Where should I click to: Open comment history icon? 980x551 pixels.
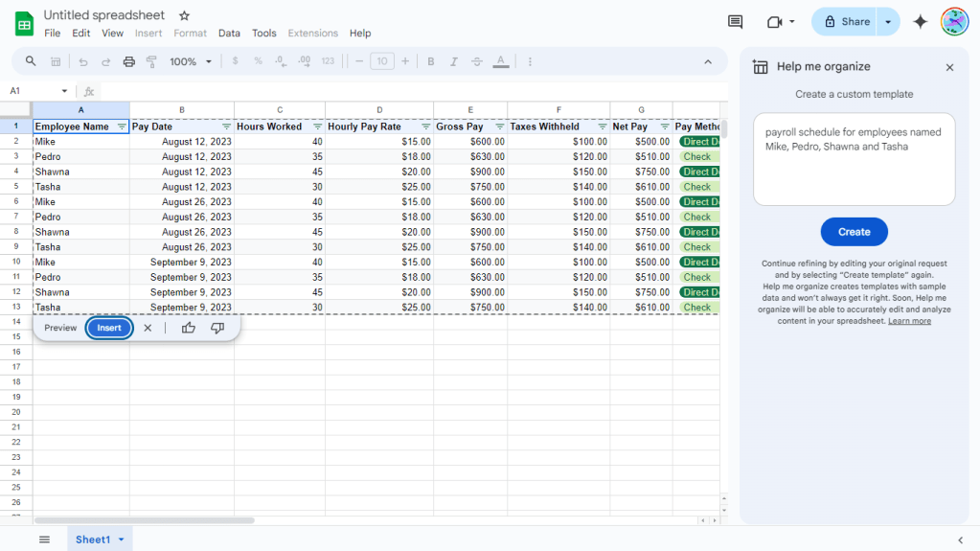tap(735, 22)
